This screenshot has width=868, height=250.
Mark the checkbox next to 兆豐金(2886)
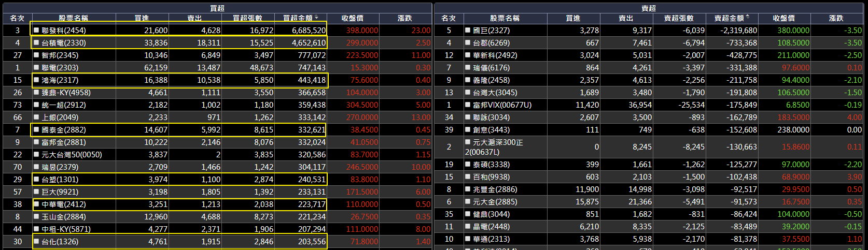(x=468, y=189)
